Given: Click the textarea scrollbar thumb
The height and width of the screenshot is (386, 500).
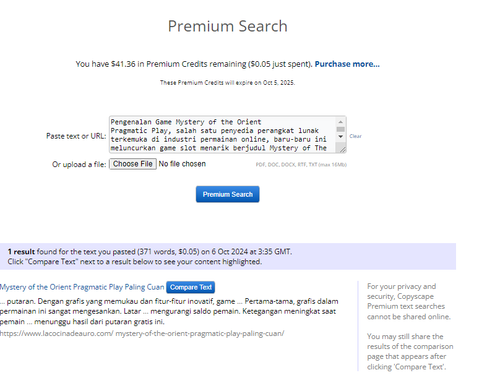Looking at the screenshot, I should tap(340, 129).
